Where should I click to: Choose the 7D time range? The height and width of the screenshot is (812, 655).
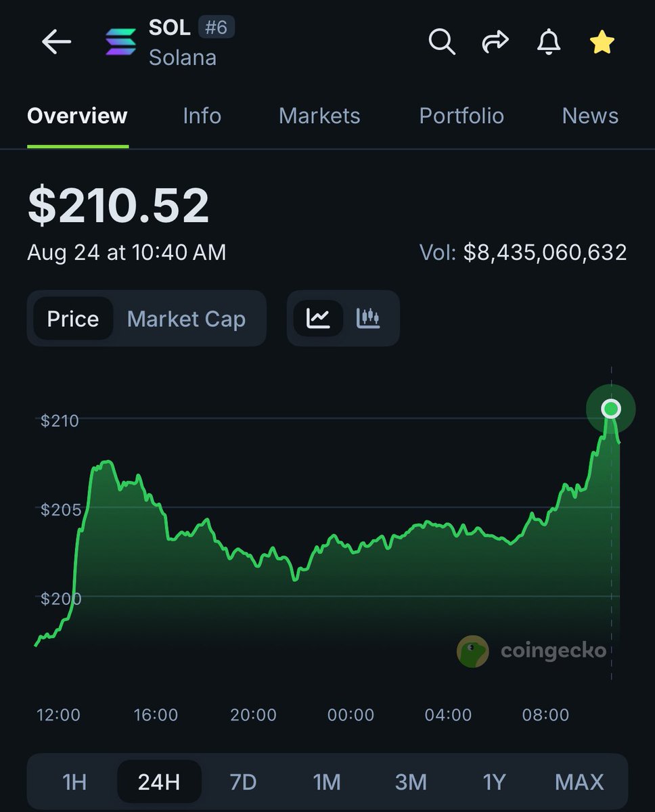click(243, 782)
